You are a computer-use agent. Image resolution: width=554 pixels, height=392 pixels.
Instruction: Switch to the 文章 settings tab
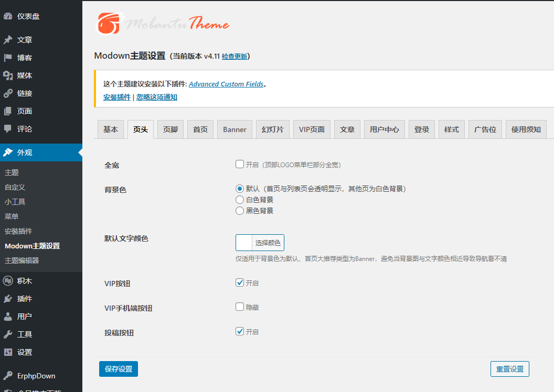pos(347,129)
